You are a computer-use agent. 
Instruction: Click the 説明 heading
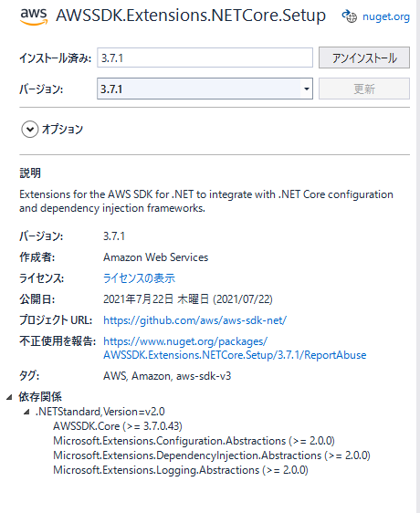(x=30, y=173)
